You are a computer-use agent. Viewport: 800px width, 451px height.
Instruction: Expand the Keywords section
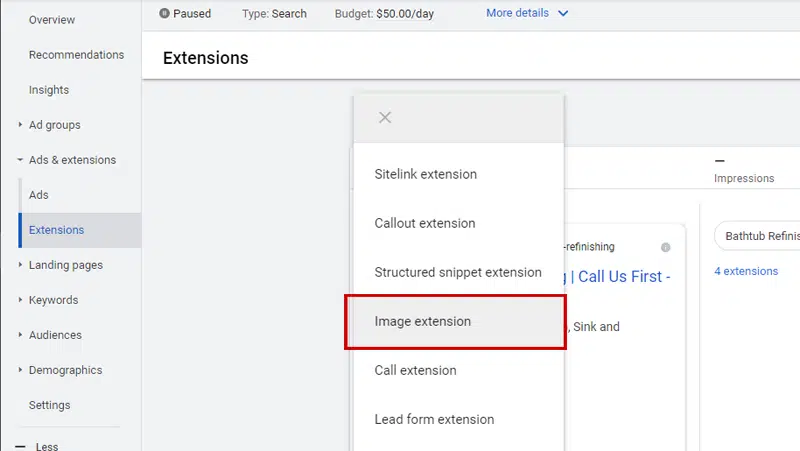pyautogui.click(x=20, y=300)
